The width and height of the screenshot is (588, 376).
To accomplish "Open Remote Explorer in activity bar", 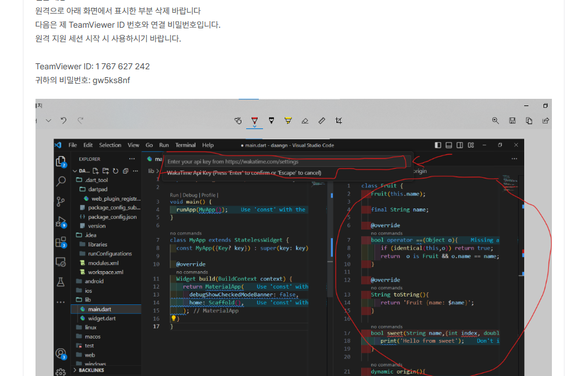I will (61, 262).
